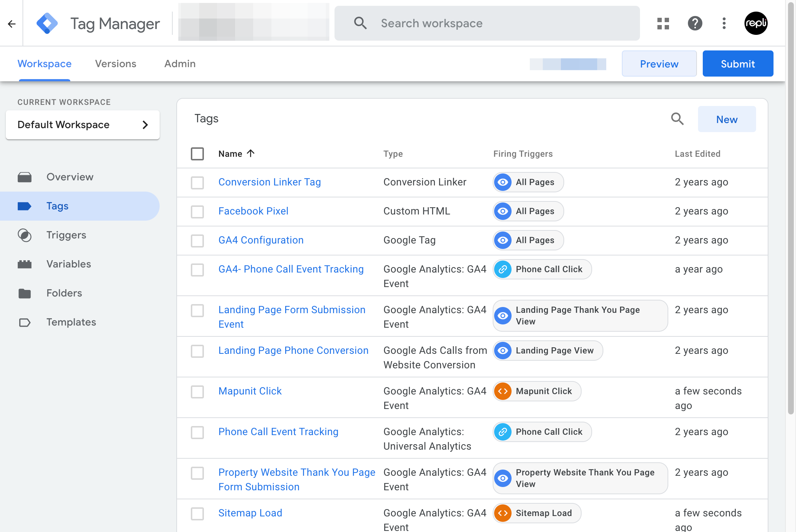Click the Search workspace field
This screenshot has width=796, height=532.
point(487,24)
